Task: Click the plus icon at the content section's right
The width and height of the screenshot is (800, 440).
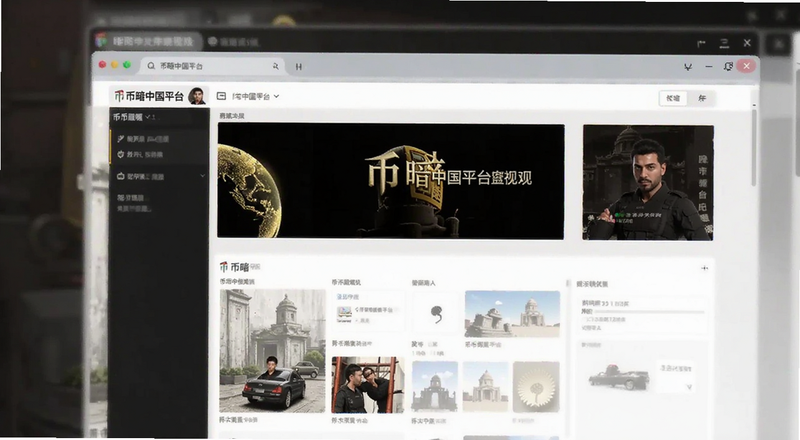Action: pyautogui.click(x=704, y=268)
